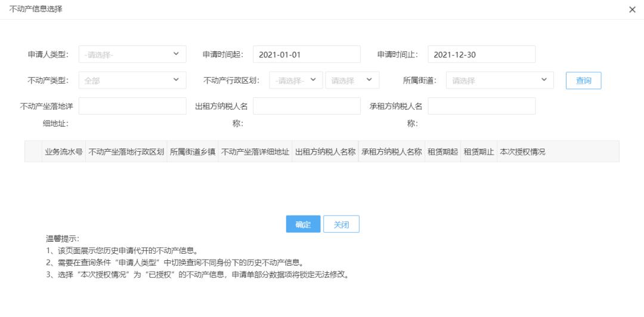
Task: Click the 确定 button
Action: [x=303, y=224]
